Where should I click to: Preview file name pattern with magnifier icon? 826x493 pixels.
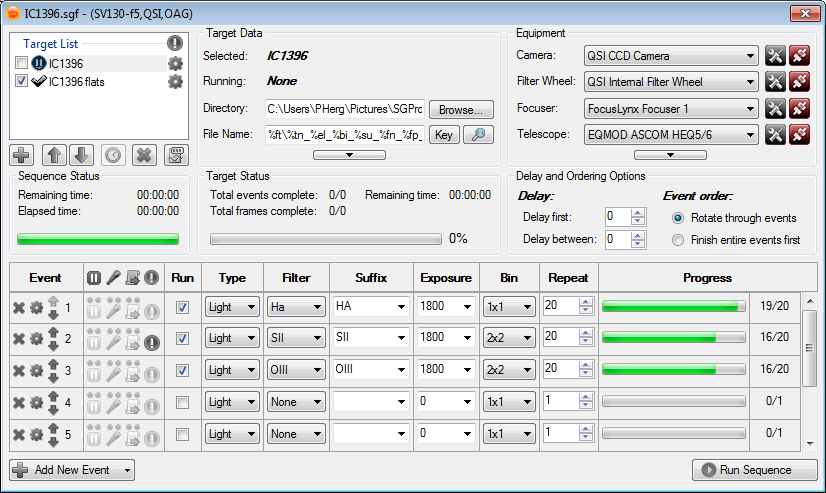tap(478, 135)
